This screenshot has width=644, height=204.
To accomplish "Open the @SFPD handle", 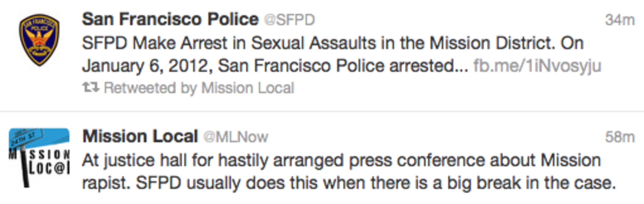I will [289, 20].
